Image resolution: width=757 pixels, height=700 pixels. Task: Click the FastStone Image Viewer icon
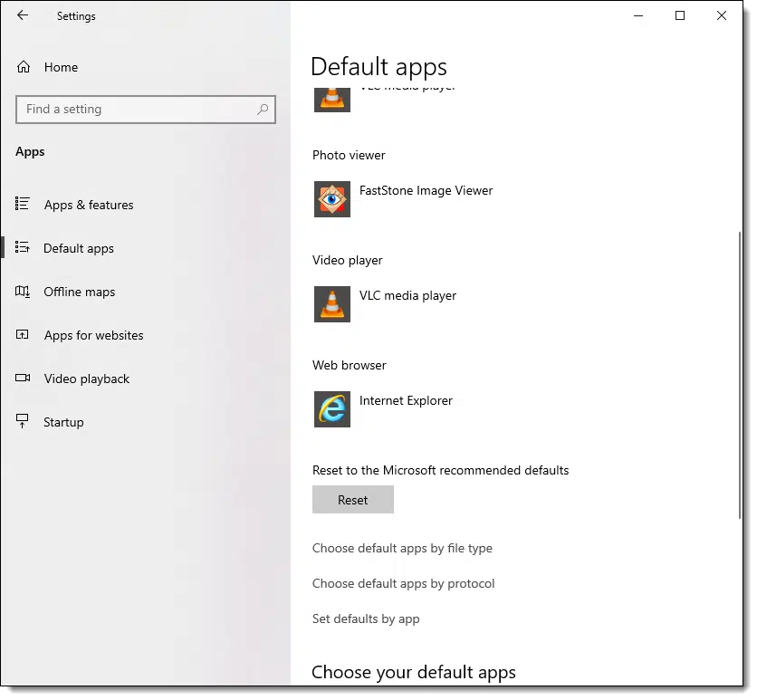332,199
